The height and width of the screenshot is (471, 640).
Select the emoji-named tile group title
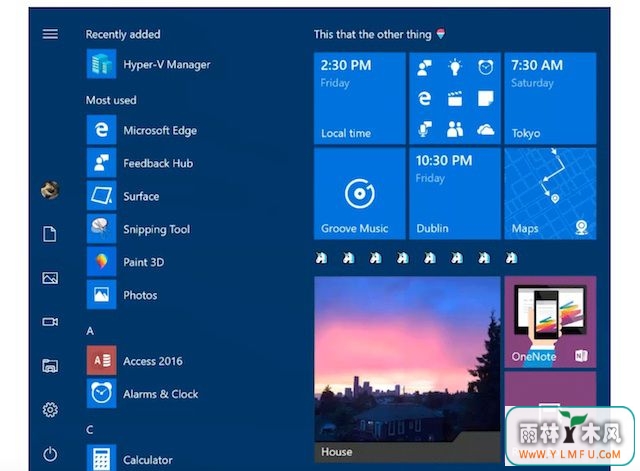point(416,258)
